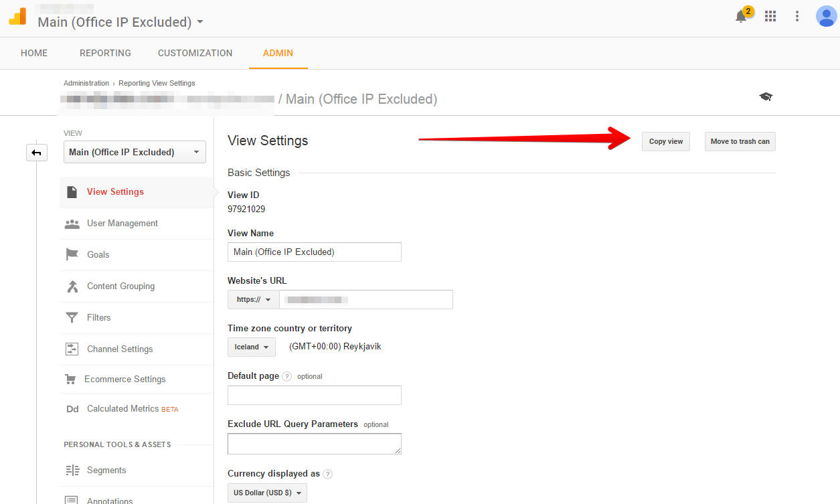Image resolution: width=840 pixels, height=504 pixels.
Task: Click the graduation cap help icon
Action: point(766,97)
